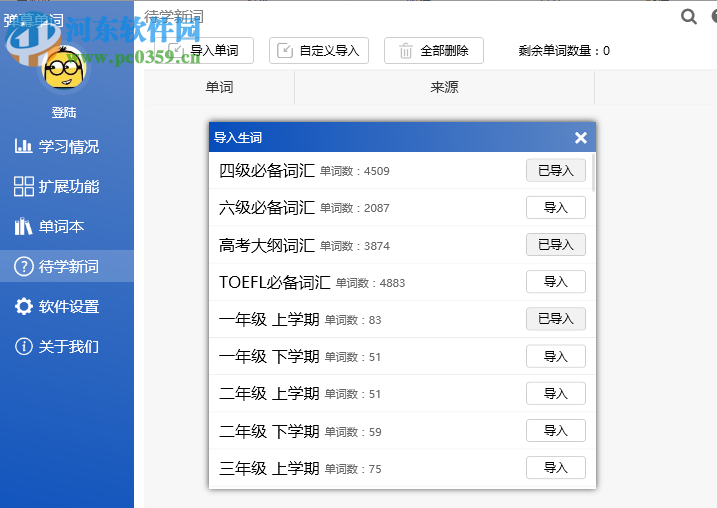
Task: Click 已导入 button for 高考大纲词汇
Action: (556, 245)
